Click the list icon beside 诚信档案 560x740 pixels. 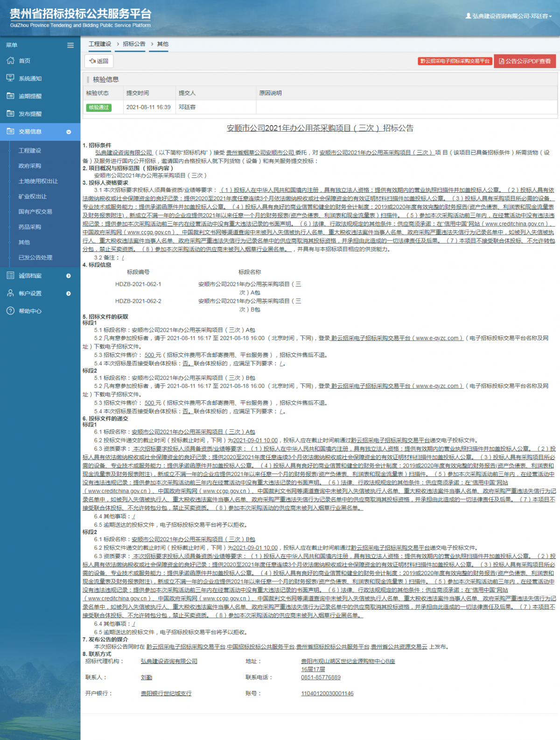pos(10,275)
